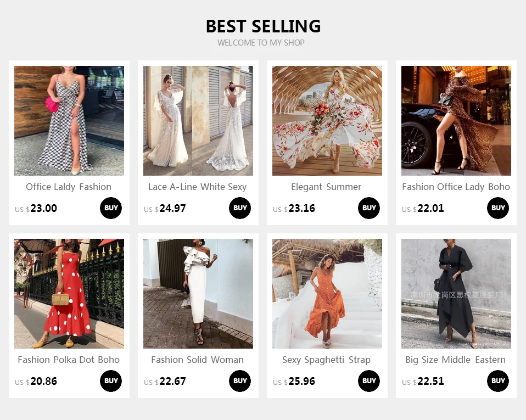Click BUY for Lace A-Line White dress
The image size is (526, 420).
240,208
